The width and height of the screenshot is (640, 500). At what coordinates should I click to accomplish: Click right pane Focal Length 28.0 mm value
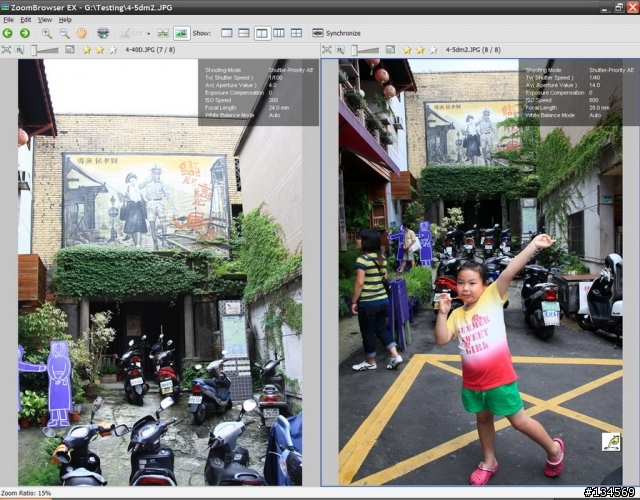click(599, 108)
